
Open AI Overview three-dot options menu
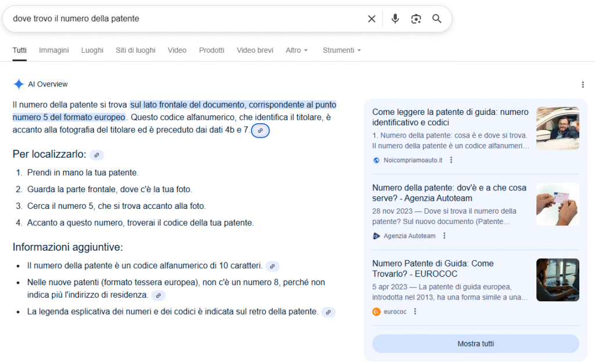point(583,85)
